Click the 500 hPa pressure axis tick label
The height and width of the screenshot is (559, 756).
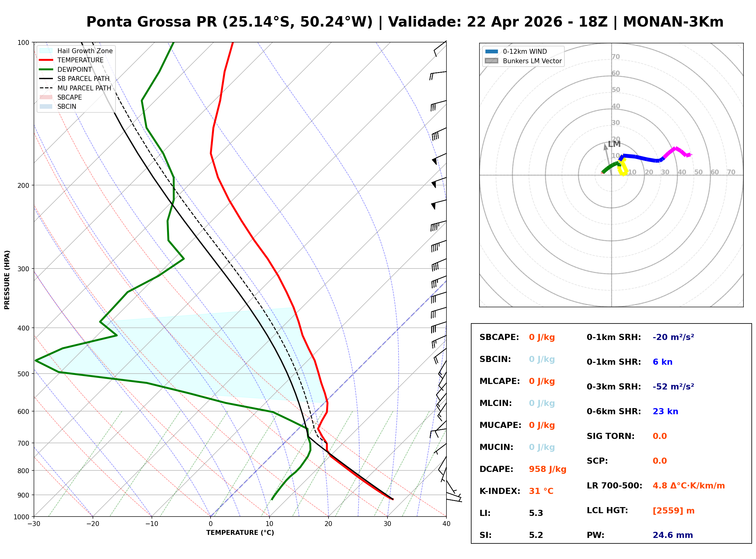pos(23,374)
